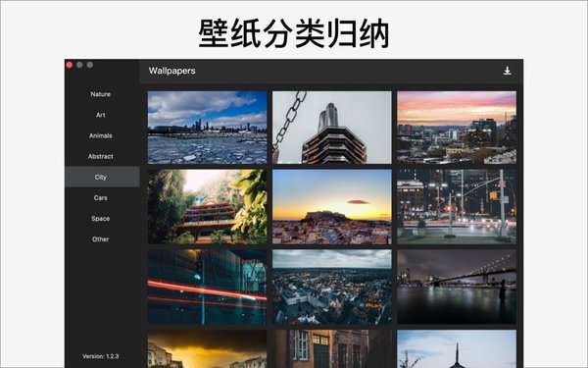Image resolution: width=588 pixels, height=368 pixels.
Task: Choose the red light trails wallpaper
Action: (x=207, y=287)
